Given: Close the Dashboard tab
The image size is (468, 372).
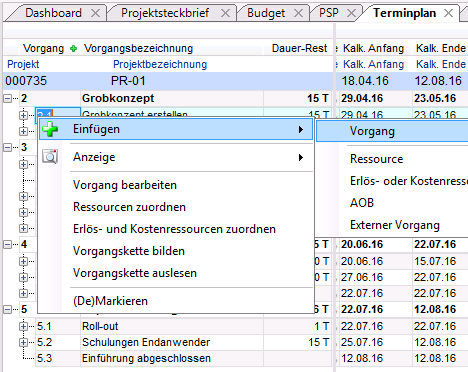Looking at the screenshot, I should (x=96, y=13).
